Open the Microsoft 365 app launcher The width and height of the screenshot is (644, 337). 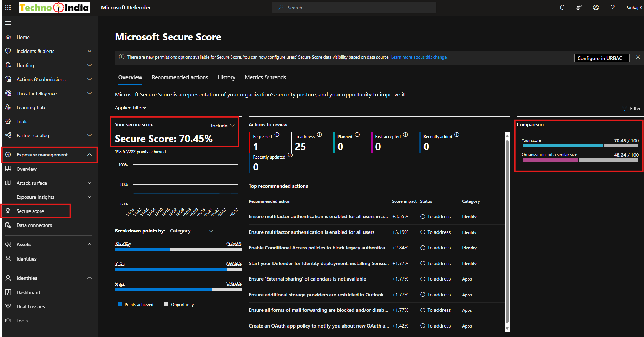8,7
